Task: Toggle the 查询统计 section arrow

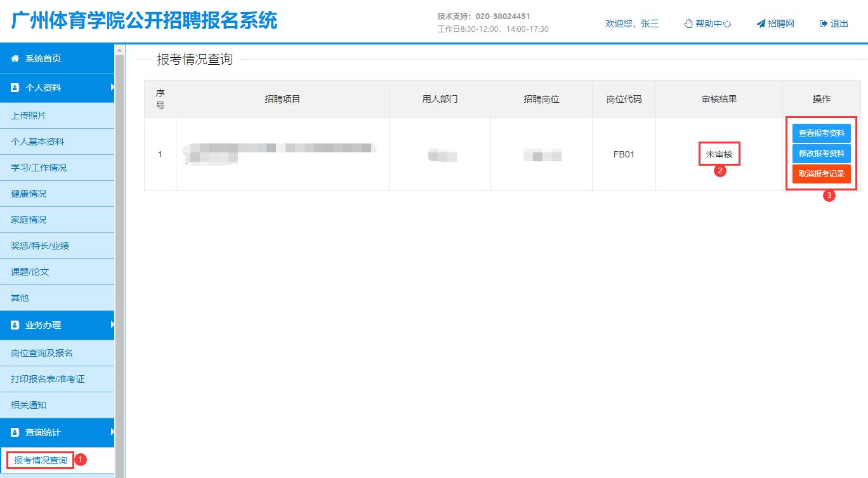Action: pos(112,432)
